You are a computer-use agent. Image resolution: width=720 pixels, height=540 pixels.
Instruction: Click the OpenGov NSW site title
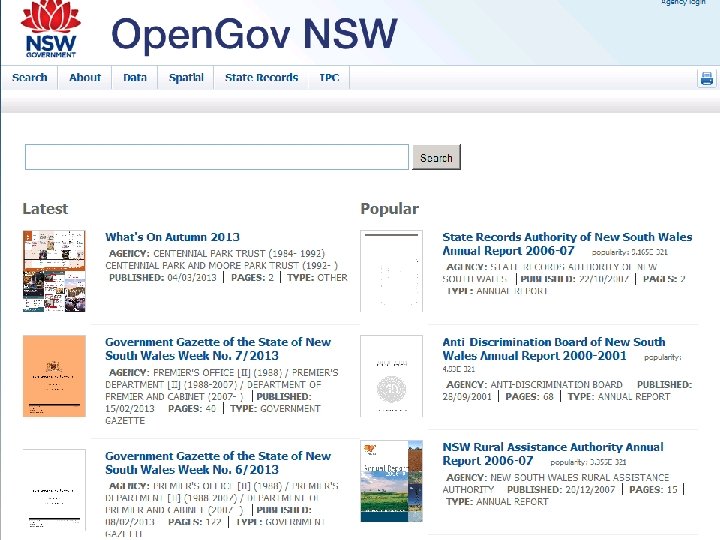(x=254, y=34)
